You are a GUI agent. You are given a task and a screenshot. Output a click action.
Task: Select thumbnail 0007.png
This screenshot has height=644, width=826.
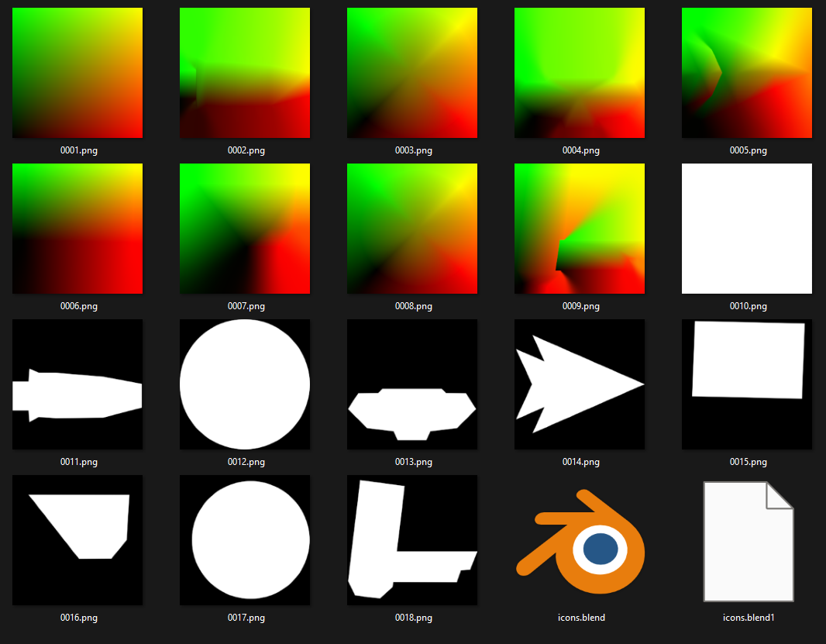tap(244, 229)
